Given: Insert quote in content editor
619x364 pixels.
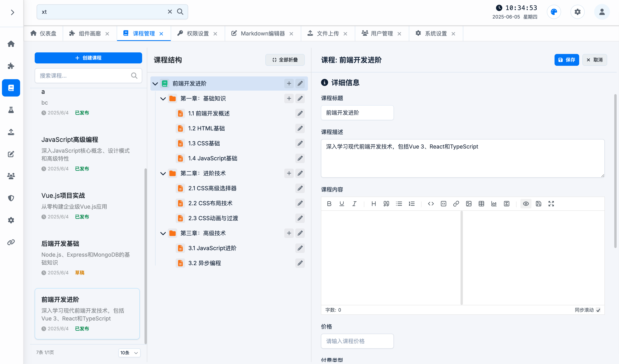Looking at the screenshot, I should 386,204.
